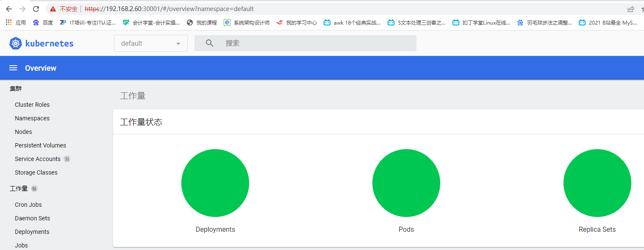Click the N badge beside 工作量

coord(34,189)
